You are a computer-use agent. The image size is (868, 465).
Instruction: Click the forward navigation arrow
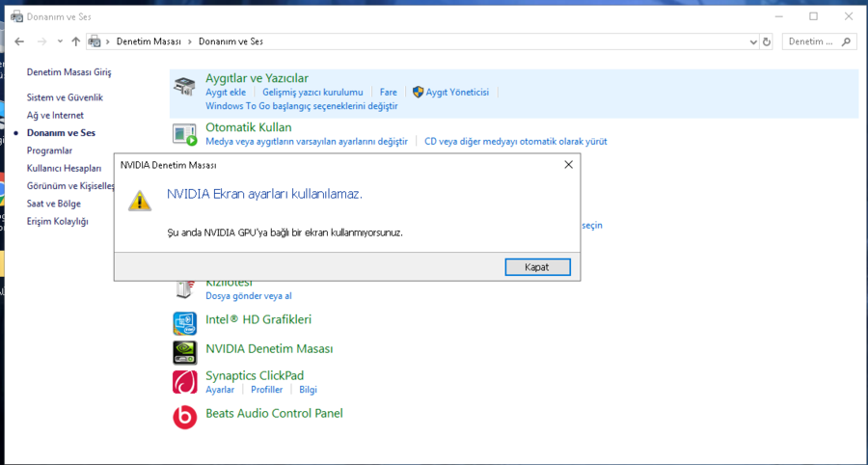41,41
